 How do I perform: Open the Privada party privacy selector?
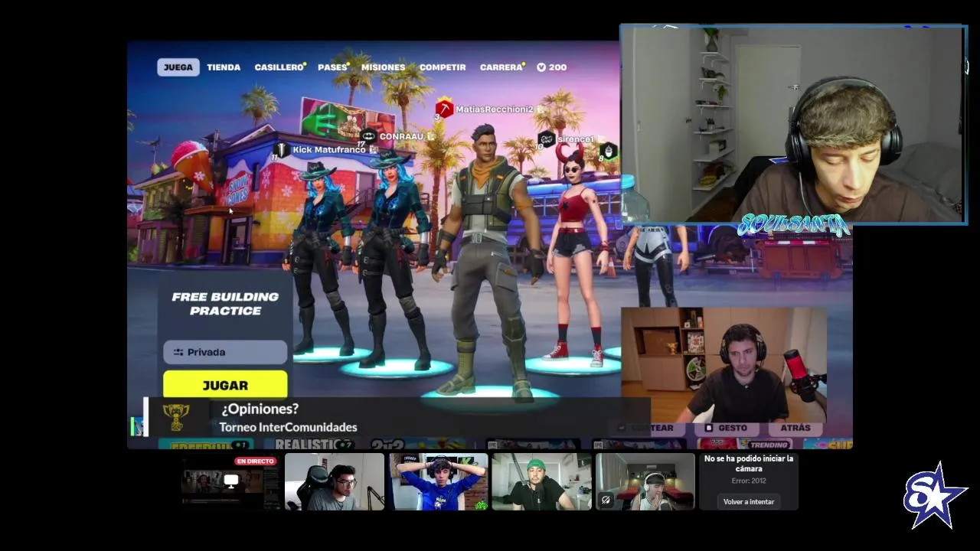point(225,352)
